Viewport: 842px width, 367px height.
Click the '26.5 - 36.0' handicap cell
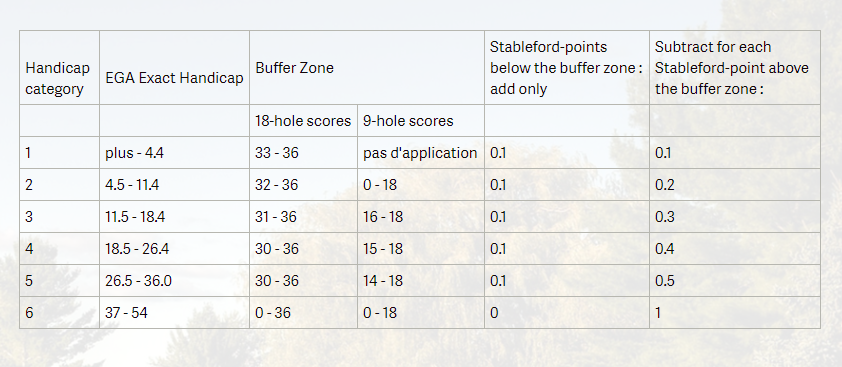point(175,280)
